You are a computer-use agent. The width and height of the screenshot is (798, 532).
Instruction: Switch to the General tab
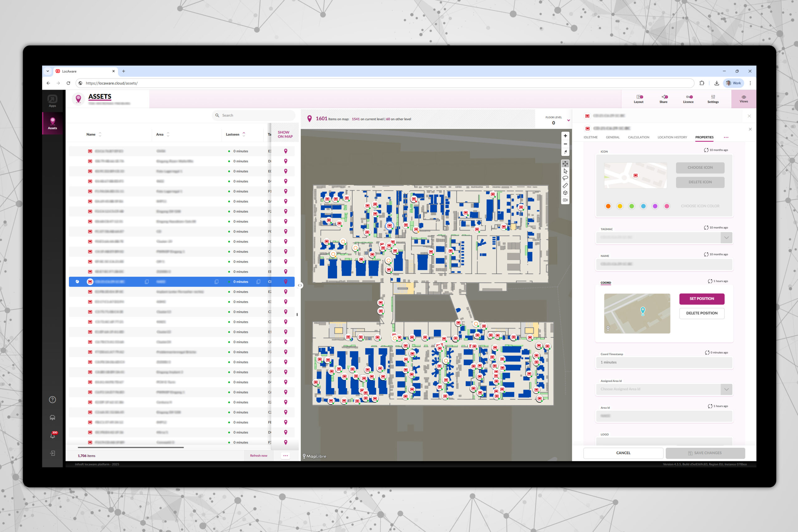click(x=613, y=137)
